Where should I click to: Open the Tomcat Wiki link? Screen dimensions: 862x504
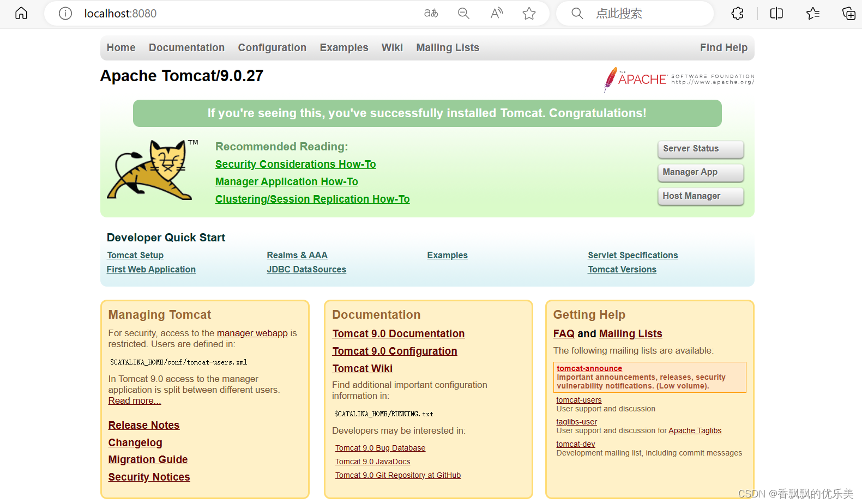pyautogui.click(x=363, y=368)
